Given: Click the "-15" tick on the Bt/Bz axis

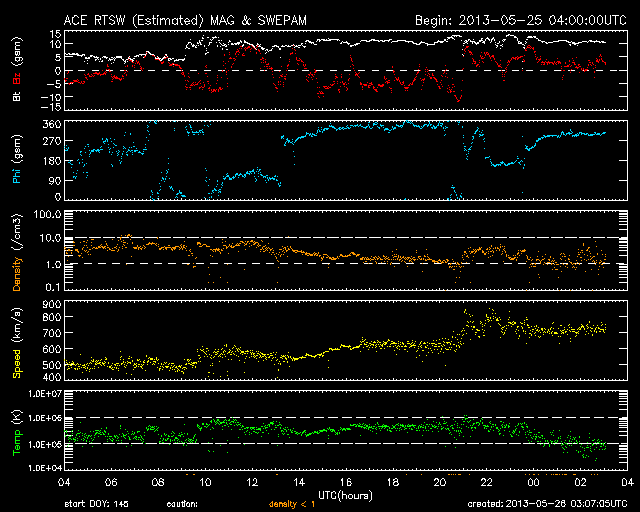Looking at the screenshot, I should [51, 107].
